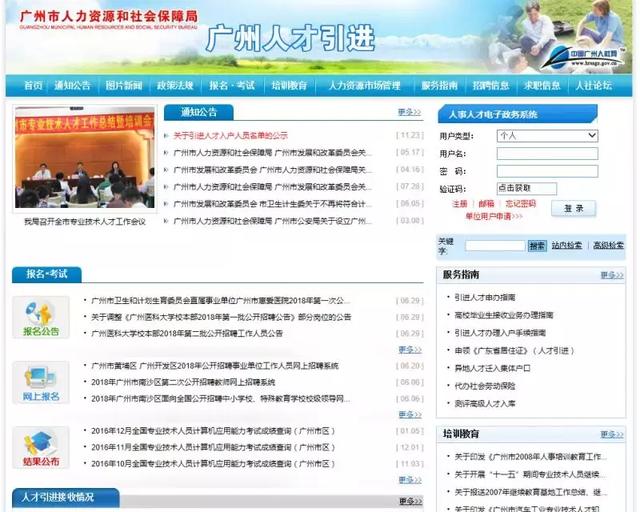Image resolution: width=640 pixels, height=512 pixels.
Task: Select the 人才引进接收情况 section tab
Action: click(x=65, y=497)
